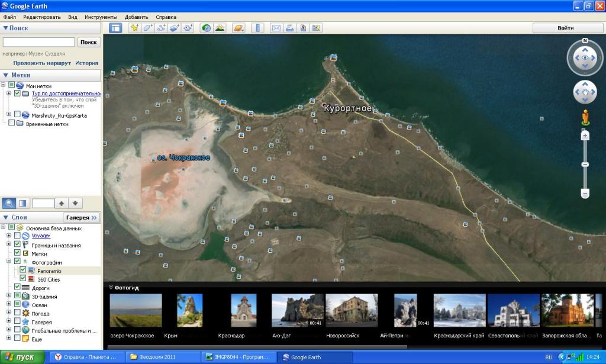
Task: Toggle sunlight icon in toolbar
Action: click(x=220, y=28)
